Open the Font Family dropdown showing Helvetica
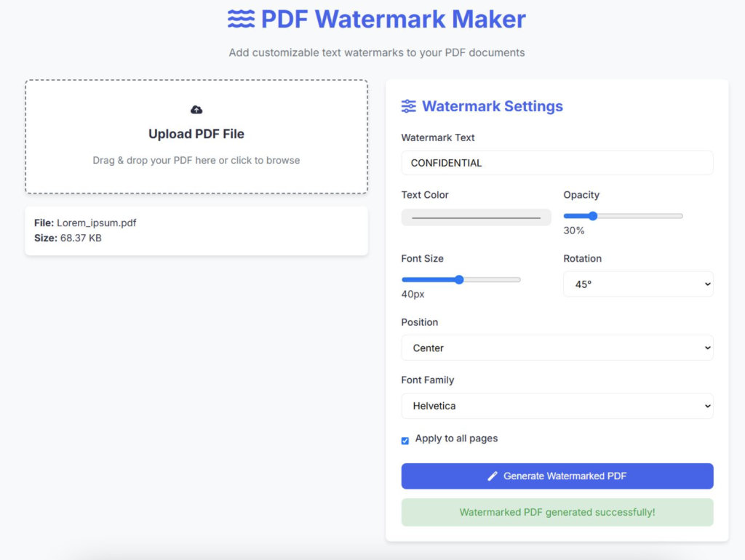745x560 pixels. point(557,406)
